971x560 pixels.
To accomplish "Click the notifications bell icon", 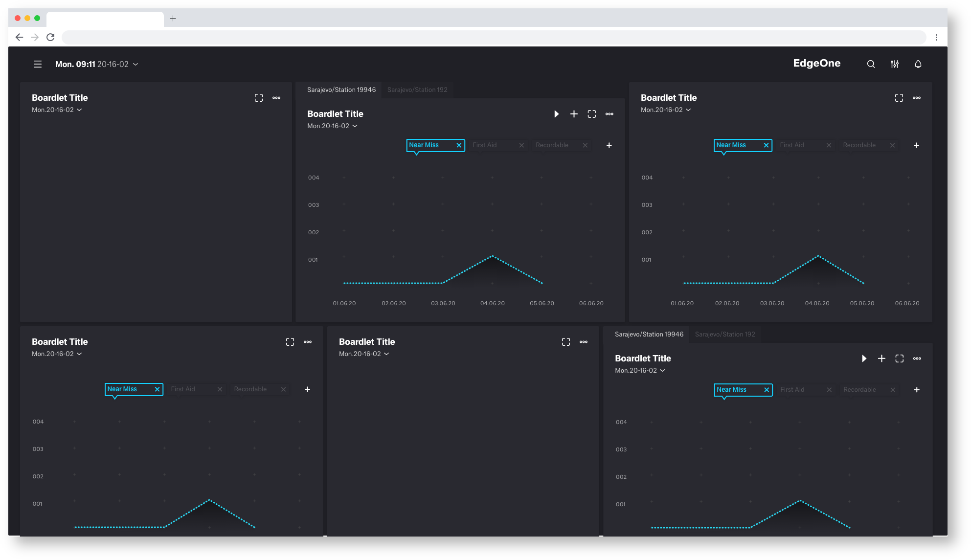I will (x=918, y=64).
